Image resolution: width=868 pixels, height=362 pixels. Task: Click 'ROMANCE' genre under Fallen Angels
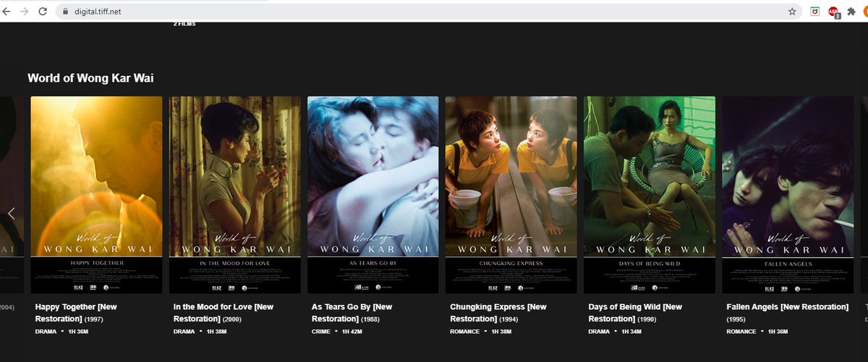(741, 332)
